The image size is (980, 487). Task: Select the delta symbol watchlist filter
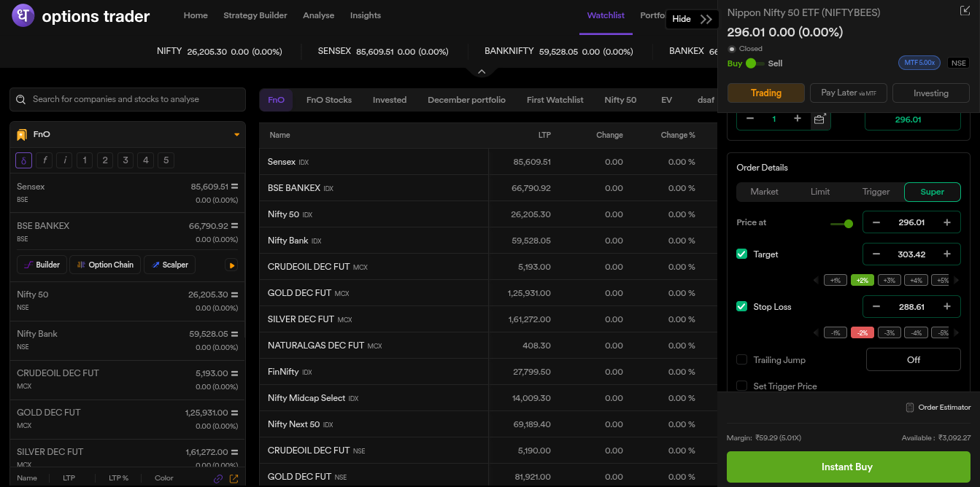point(23,160)
